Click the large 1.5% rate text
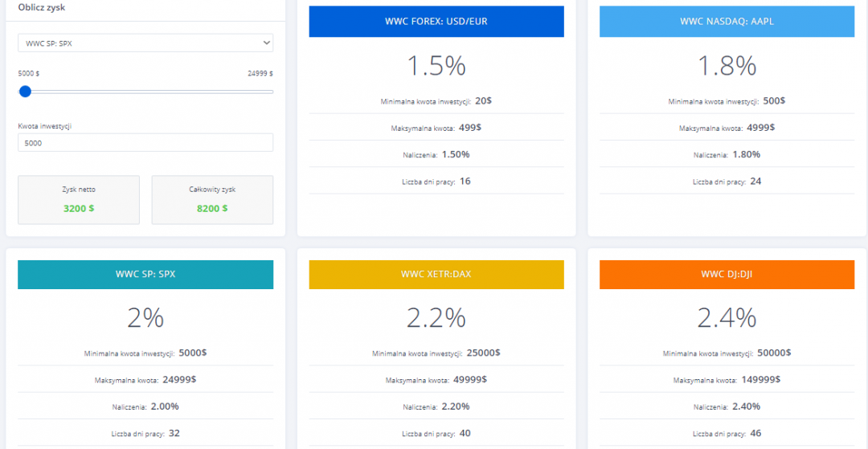 [436, 66]
